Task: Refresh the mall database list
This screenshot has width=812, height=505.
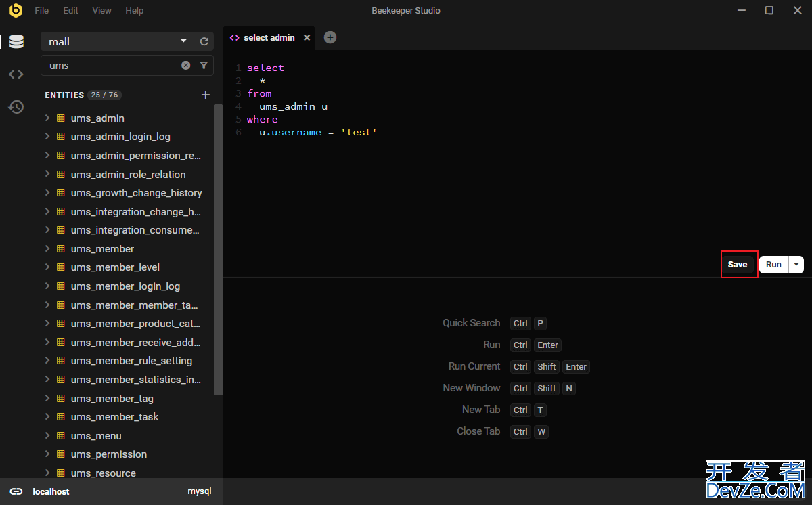Action: click(204, 42)
